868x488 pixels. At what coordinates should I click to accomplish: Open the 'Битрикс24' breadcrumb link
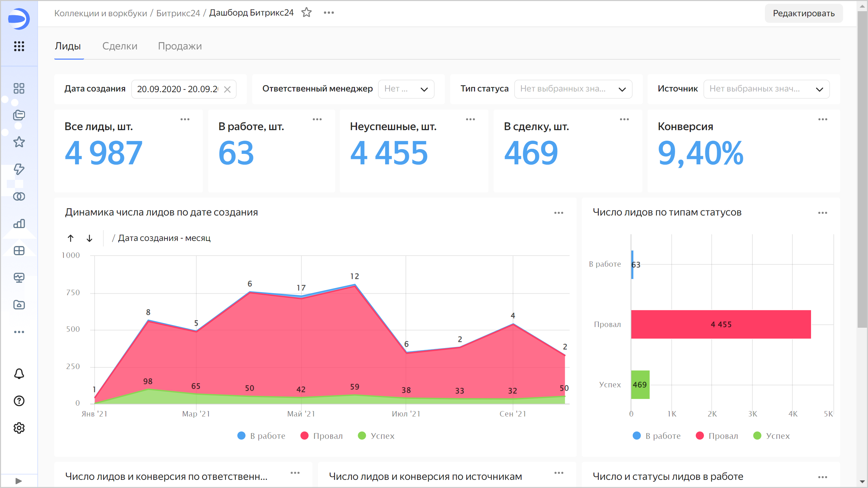tap(178, 13)
